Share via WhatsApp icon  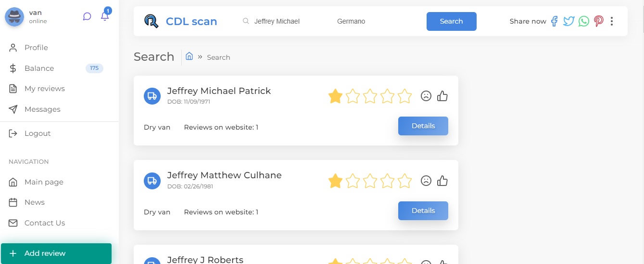pyautogui.click(x=584, y=21)
